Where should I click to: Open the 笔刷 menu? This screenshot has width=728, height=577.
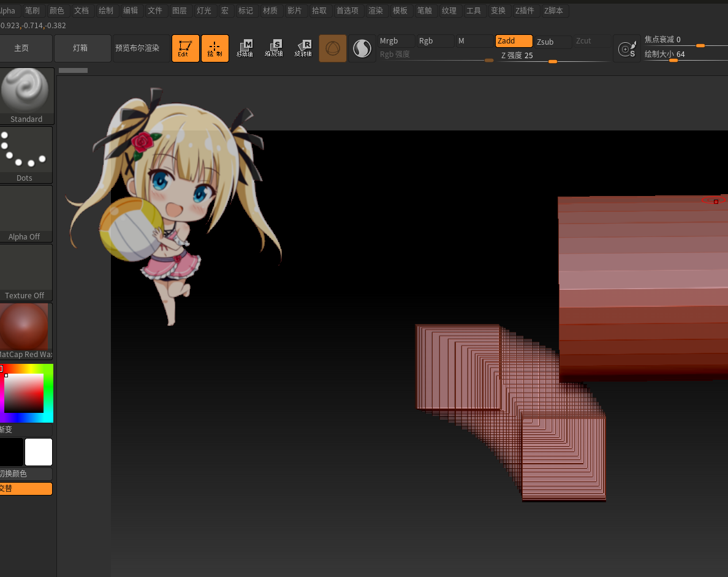pyautogui.click(x=32, y=10)
